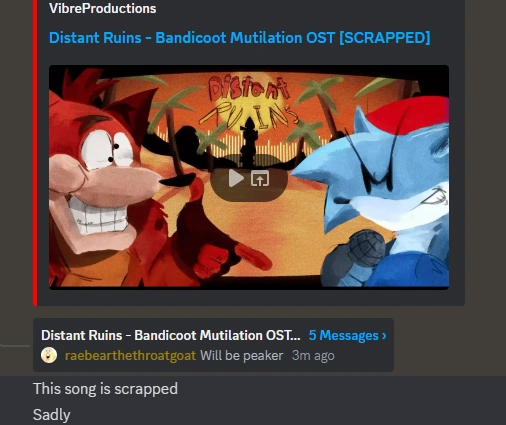The width and height of the screenshot is (506, 425).
Task: Click the silhouette figure against the sunset in the thumbnail
Action: coord(249,142)
